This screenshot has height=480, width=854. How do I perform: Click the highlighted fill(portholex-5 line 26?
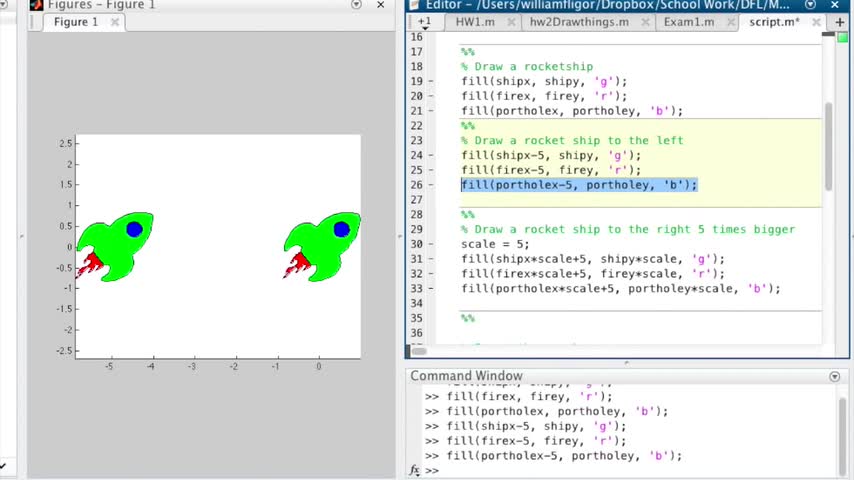(x=579, y=185)
